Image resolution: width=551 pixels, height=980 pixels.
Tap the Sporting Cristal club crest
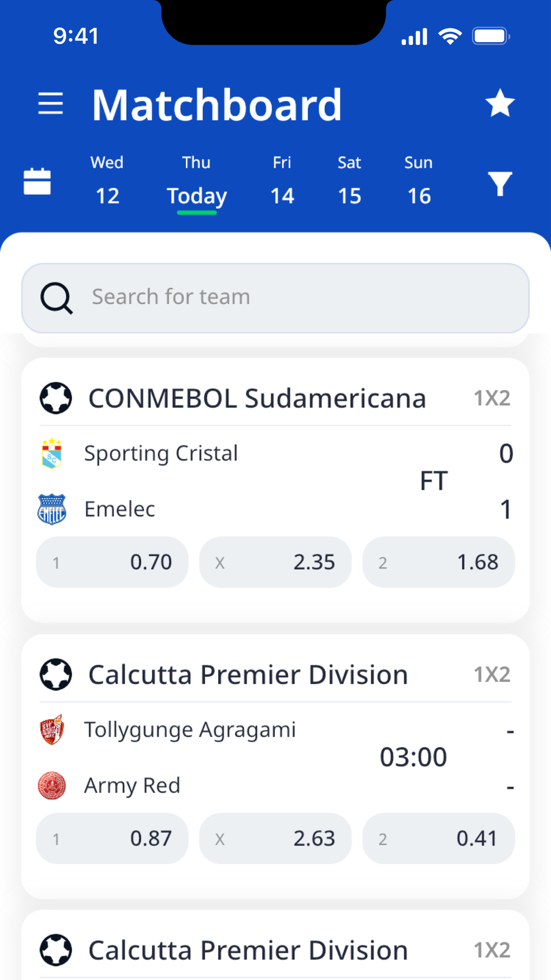[x=52, y=453]
